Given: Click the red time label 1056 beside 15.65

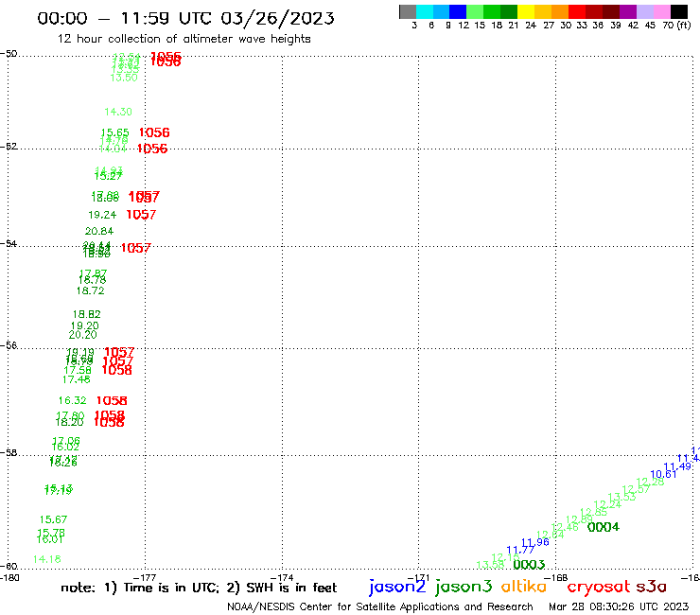Looking at the screenshot, I should point(154,132).
